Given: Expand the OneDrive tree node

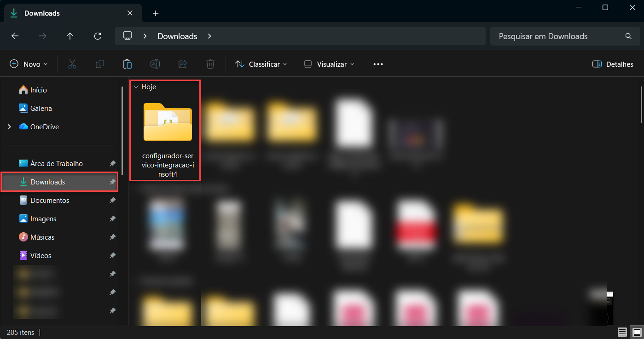Looking at the screenshot, I should pos(9,127).
